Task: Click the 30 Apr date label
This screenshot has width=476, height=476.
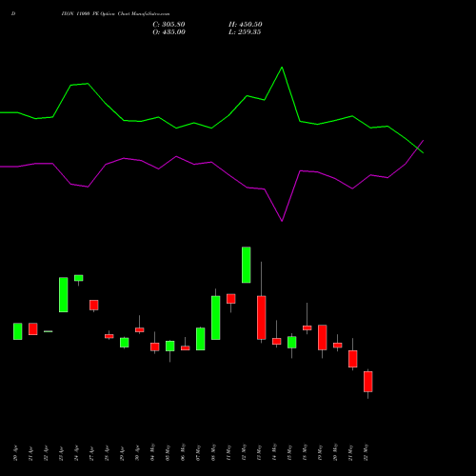Action: [137, 453]
